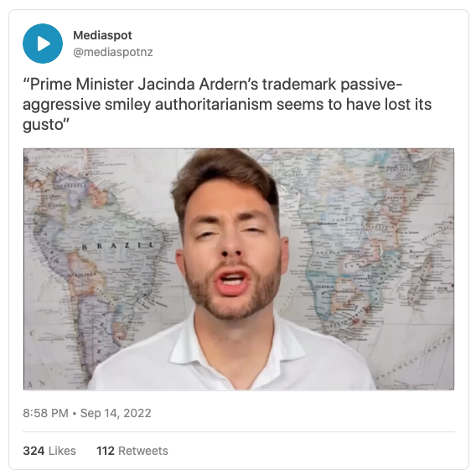Click the Namibia label on the map

[x=324, y=287]
